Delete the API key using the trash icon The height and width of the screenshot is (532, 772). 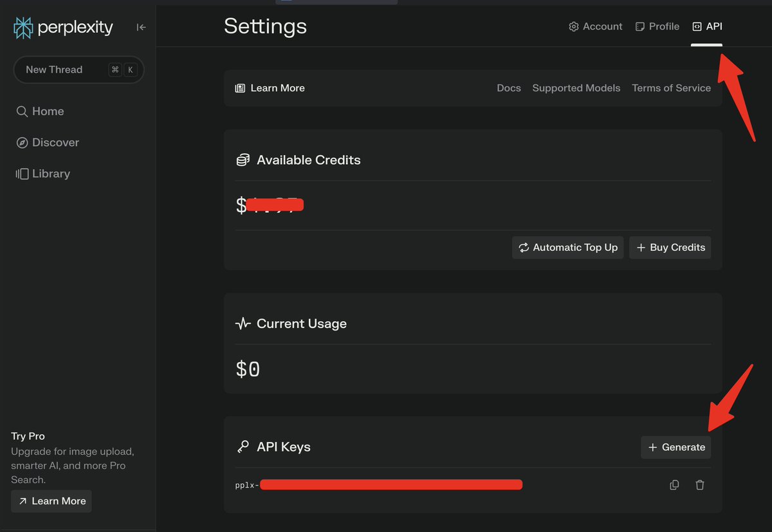point(700,485)
